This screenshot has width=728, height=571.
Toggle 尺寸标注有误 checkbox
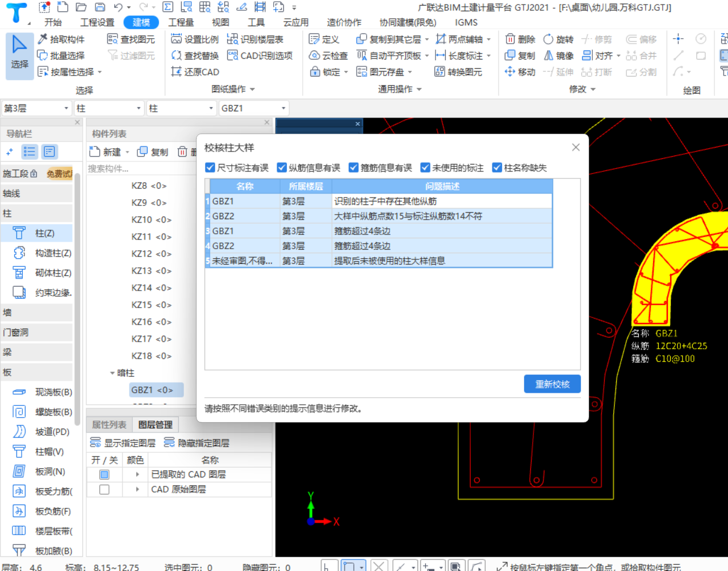tap(210, 167)
